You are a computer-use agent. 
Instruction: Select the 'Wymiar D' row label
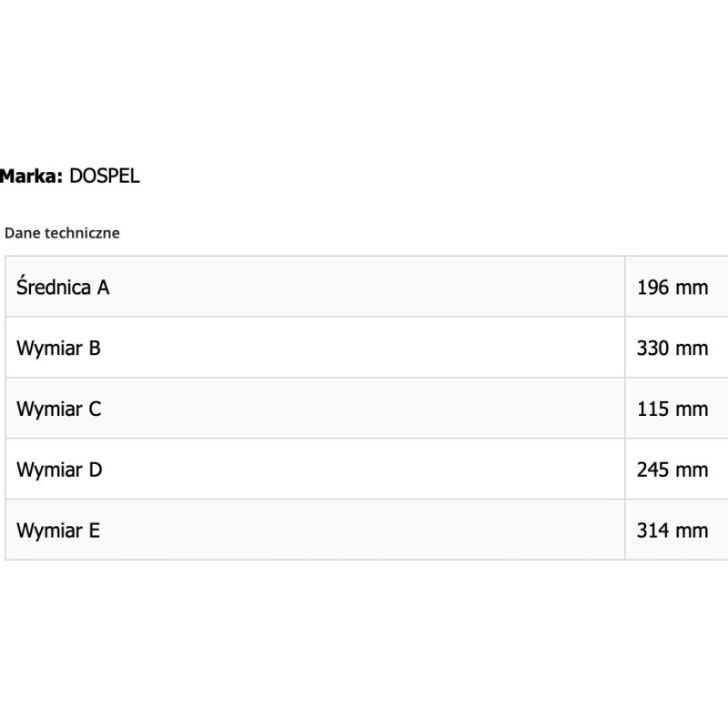(59, 470)
